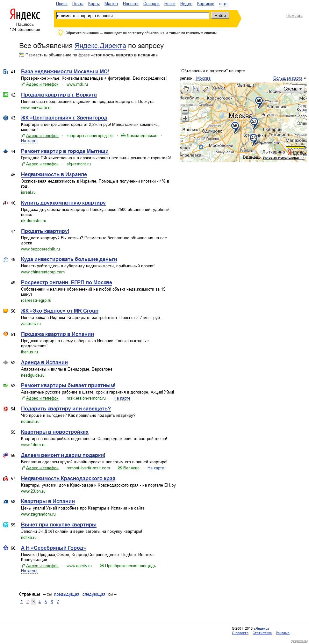The width and height of the screenshot is (309, 644).
Task: Click house favicon next to ad 44
Action: tap(5, 151)
